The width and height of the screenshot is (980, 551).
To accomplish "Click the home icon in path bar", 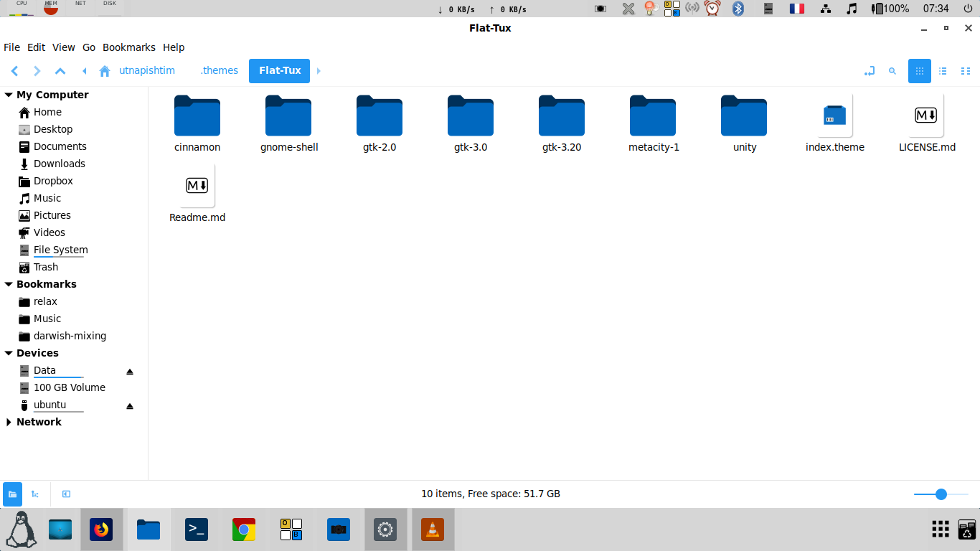I will click(105, 71).
